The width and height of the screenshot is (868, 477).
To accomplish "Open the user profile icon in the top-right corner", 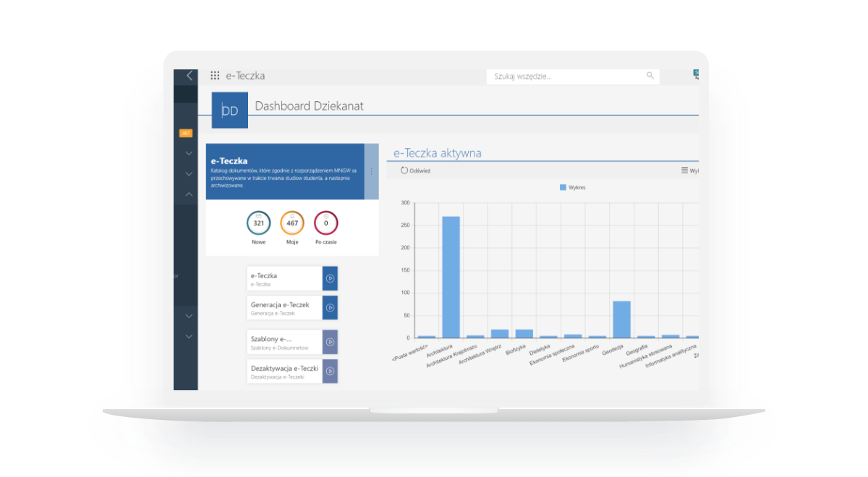I will tap(696, 74).
